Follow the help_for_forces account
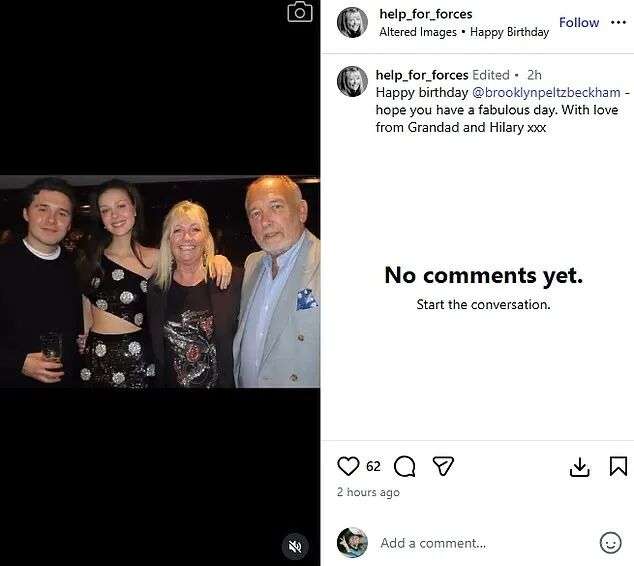The image size is (634, 566). pos(579,22)
